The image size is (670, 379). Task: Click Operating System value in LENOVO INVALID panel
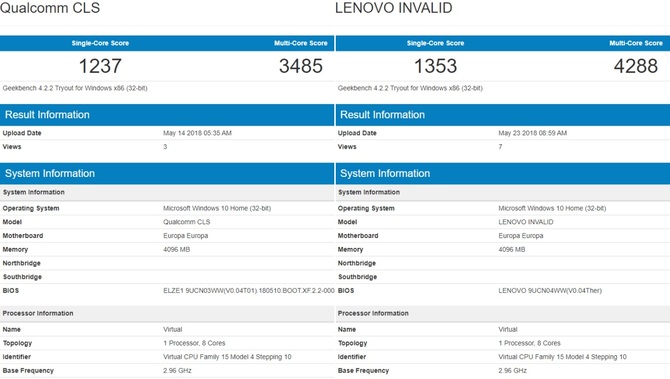click(552, 208)
